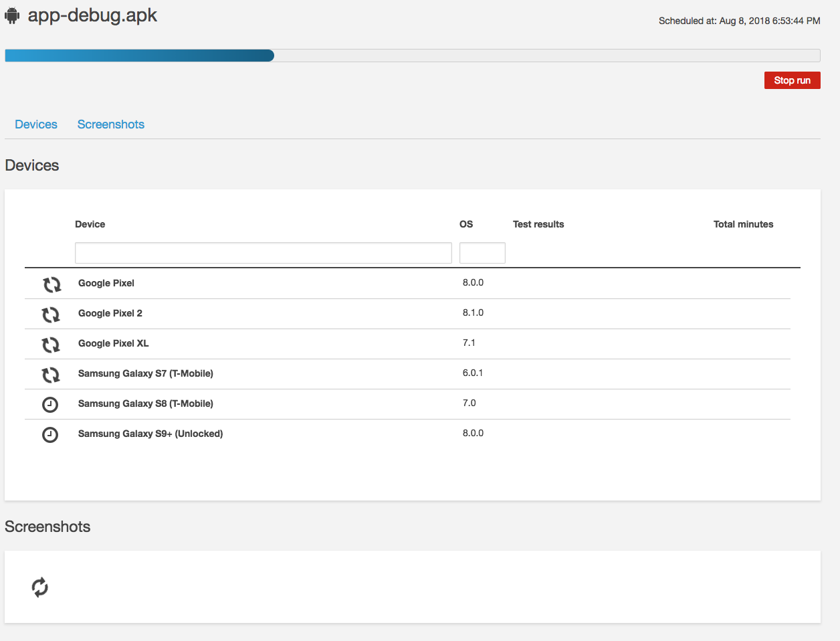Click the running icon for Samsung Galaxy S7
The width and height of the screenshot is (840, 641).
(x=51, y=375)
